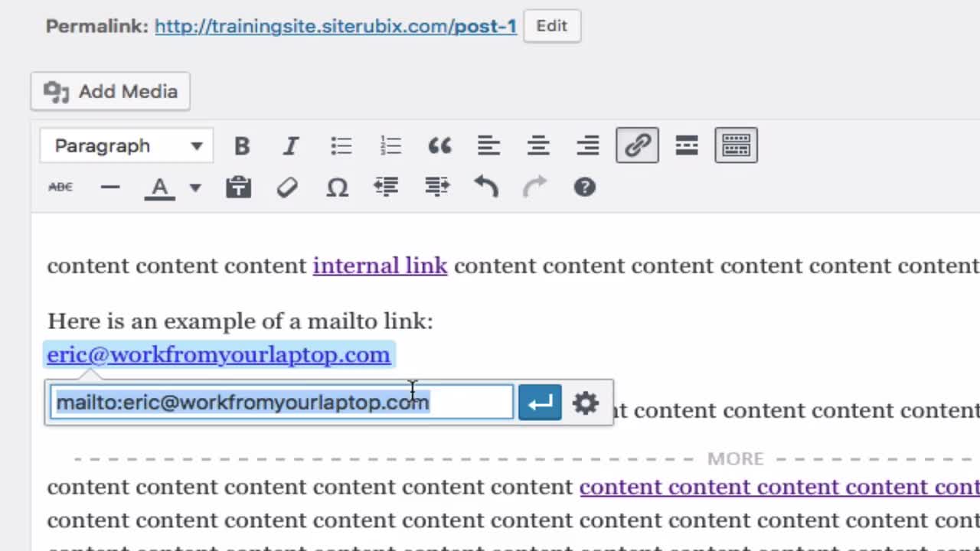Click the Paste as Text icon

tap(238, 187)
